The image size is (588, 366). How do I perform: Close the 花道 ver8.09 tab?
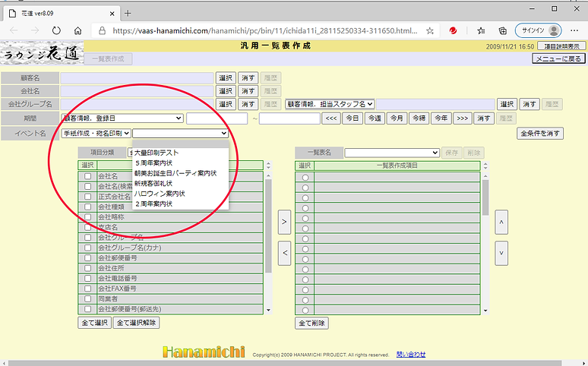(x=112, y=14)
